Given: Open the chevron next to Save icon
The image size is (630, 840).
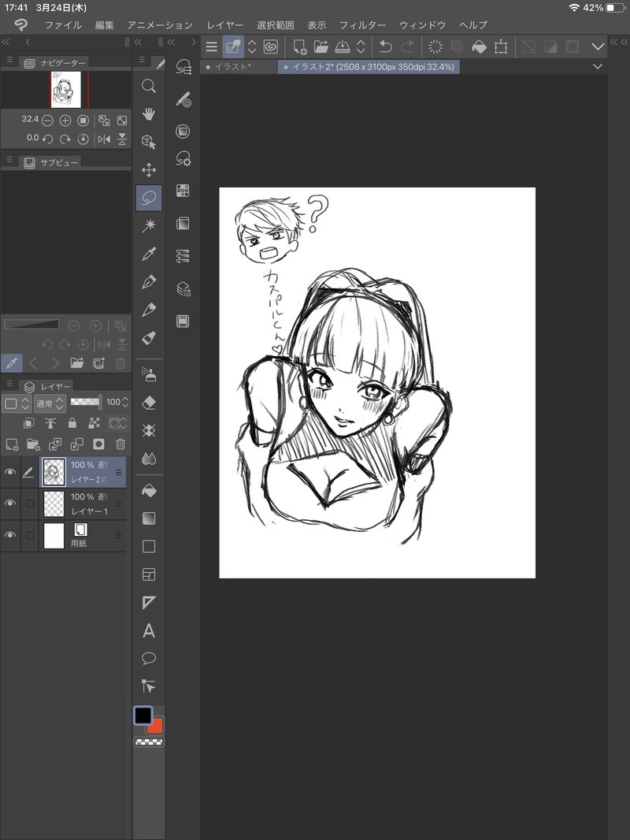Looking at the screenshot, I should (x=361, y=46).
